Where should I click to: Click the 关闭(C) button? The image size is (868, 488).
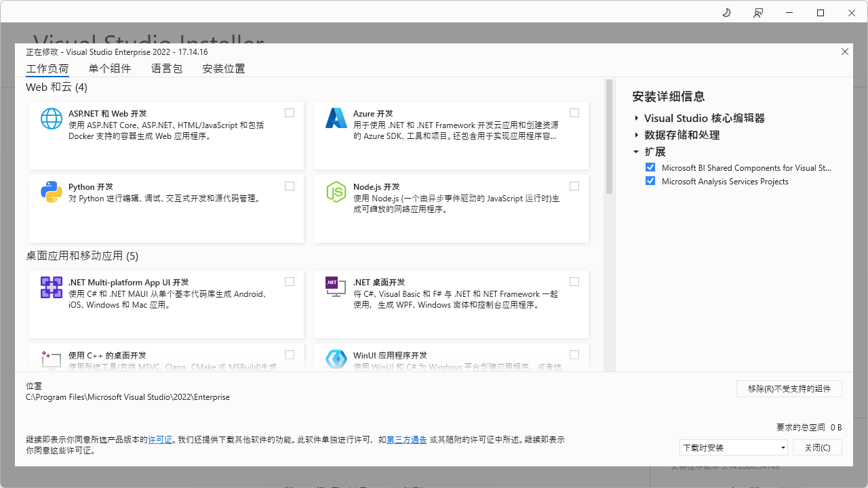[x=817, y=447]
